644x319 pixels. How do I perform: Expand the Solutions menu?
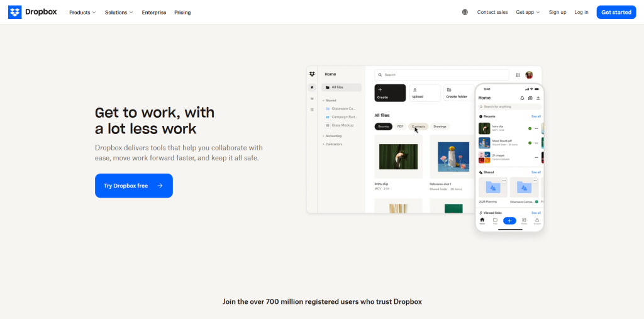(119, 13)
